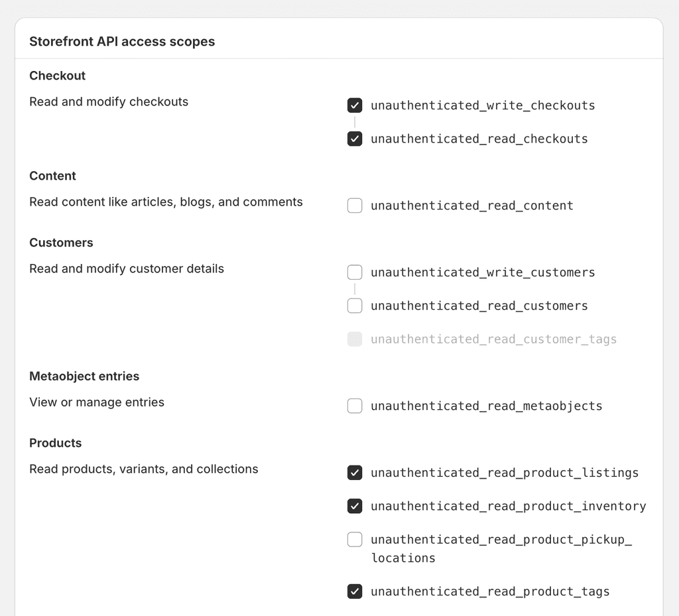Uncheck unauthenticated_write_checkouts scope
This screenshot has height=616, width=679.
(x=355, y=105)
